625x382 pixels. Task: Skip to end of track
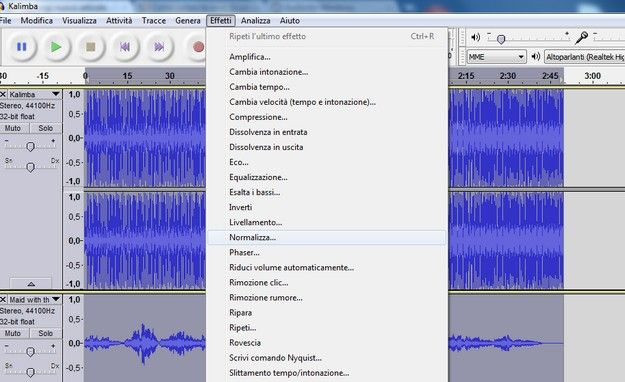159,47
